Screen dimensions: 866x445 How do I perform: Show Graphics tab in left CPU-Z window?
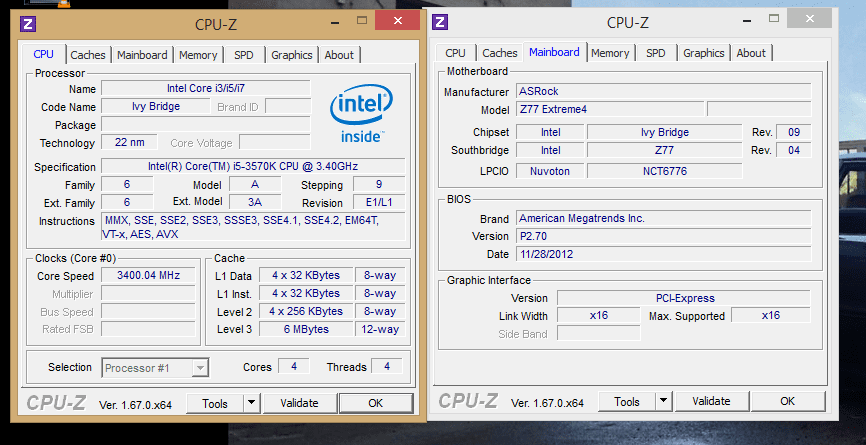click(292, 55)
